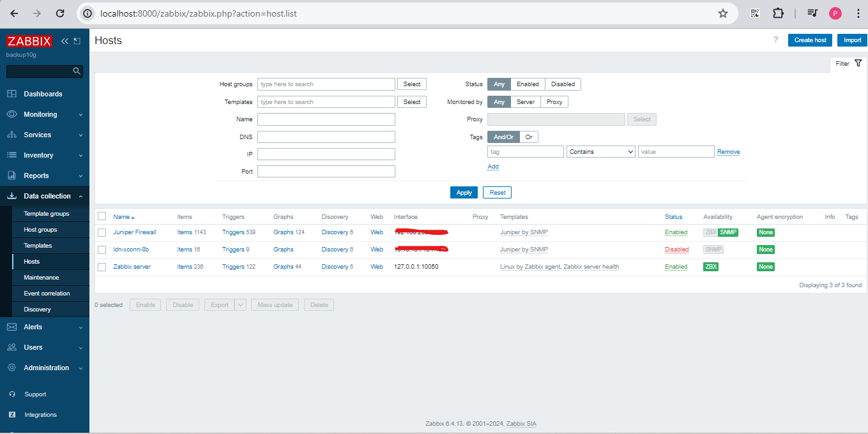This screenshot has height=434, width=868.
Task: Click the filter funnel icon
Action: tap(858, 63)
